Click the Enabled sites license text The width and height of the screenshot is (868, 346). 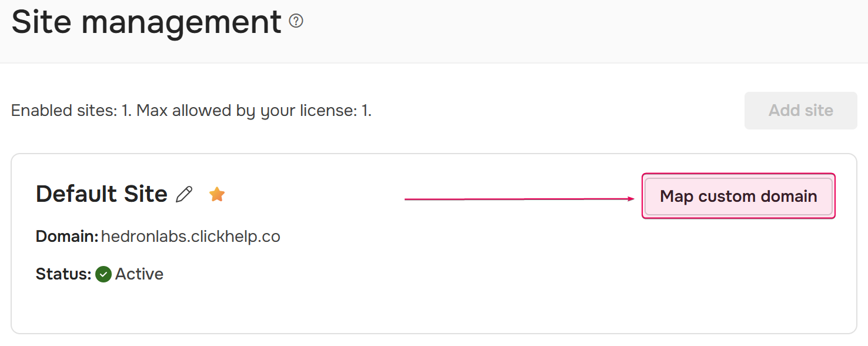(191, 111)
